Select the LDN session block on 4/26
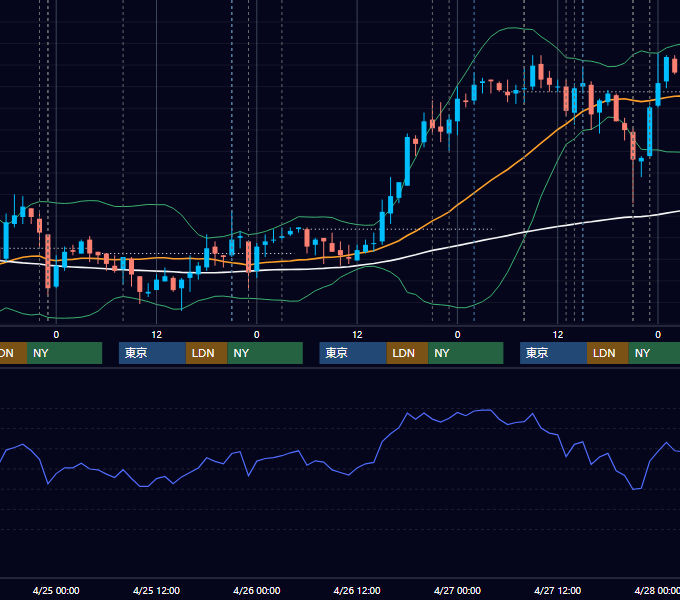 pos(407,353)
